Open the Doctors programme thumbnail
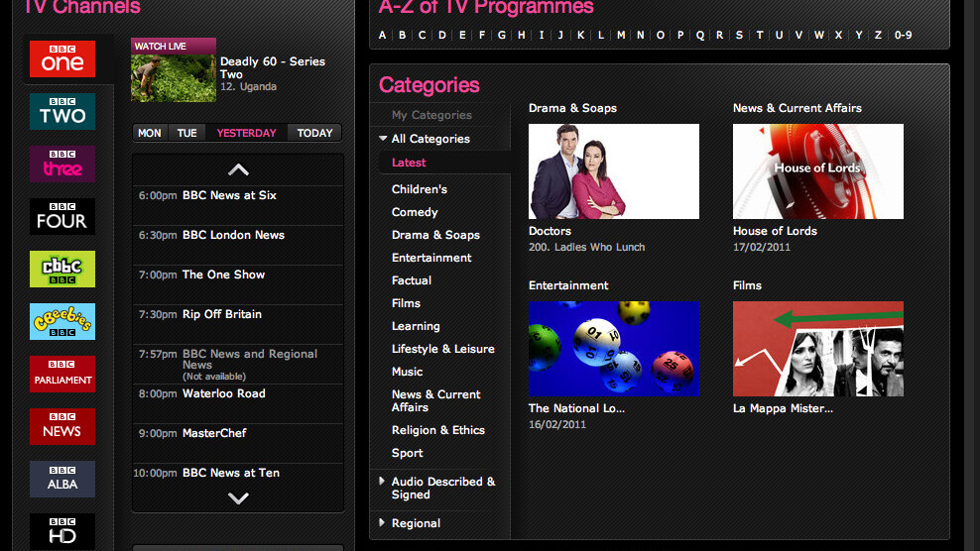The height and width of the screenshot is (551, 980). pyautogui.click(x=614, y=171)
